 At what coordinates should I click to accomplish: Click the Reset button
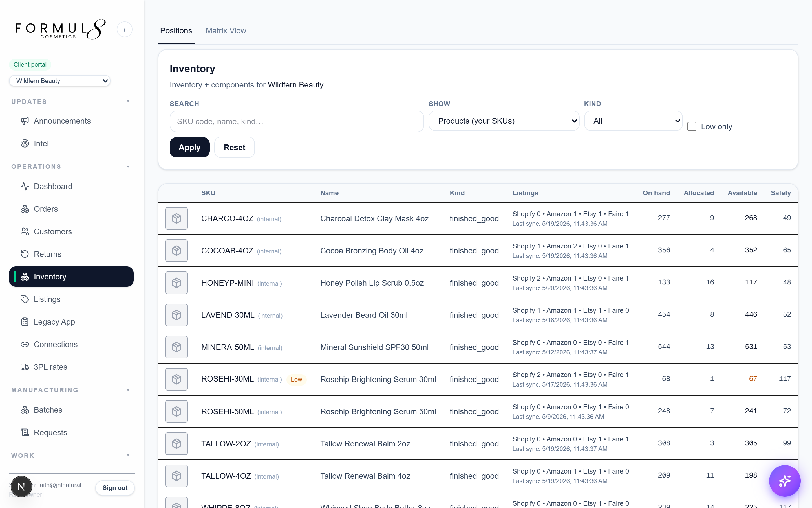click(234, 147)
